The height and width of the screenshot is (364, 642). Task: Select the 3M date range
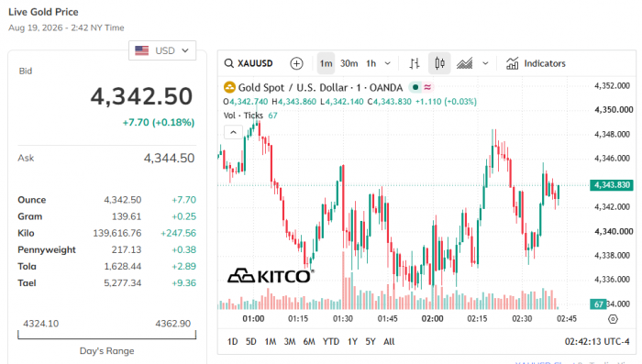point(290,341)
